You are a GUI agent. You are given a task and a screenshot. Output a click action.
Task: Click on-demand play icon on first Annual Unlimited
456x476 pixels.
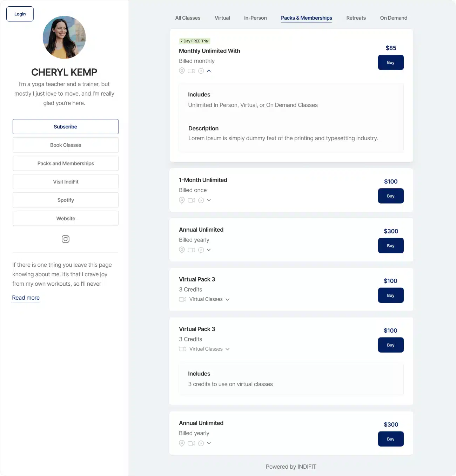click(x=201, y=250)
